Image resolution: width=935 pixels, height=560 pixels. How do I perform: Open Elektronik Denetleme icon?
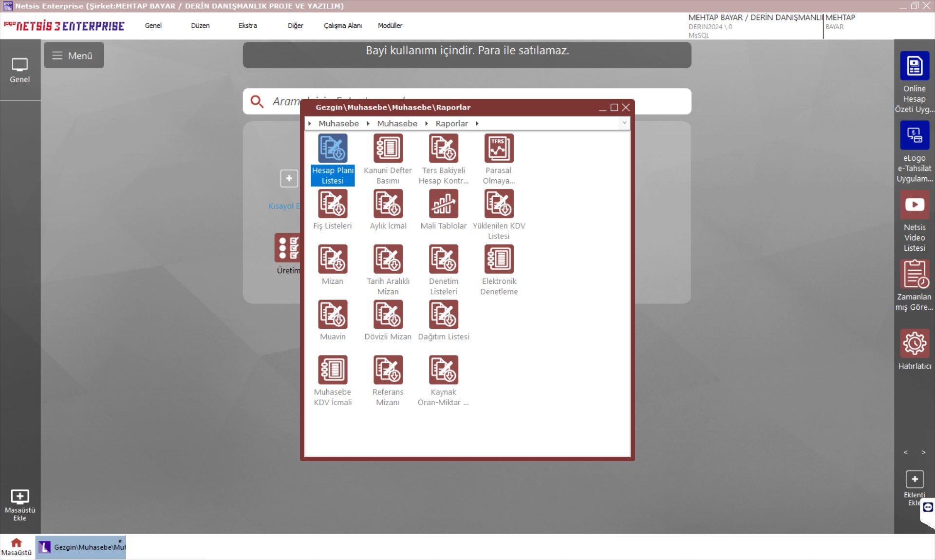click(x=499, y=260)
